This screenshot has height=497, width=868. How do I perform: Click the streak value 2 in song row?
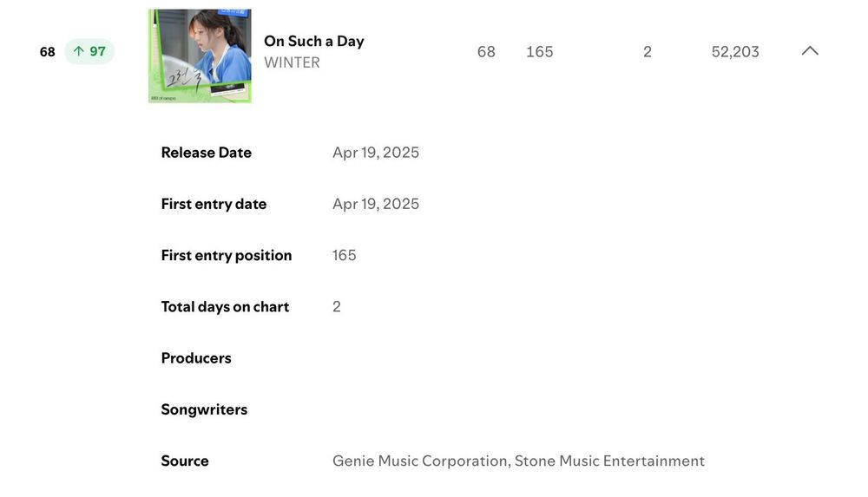pos(647,52)
